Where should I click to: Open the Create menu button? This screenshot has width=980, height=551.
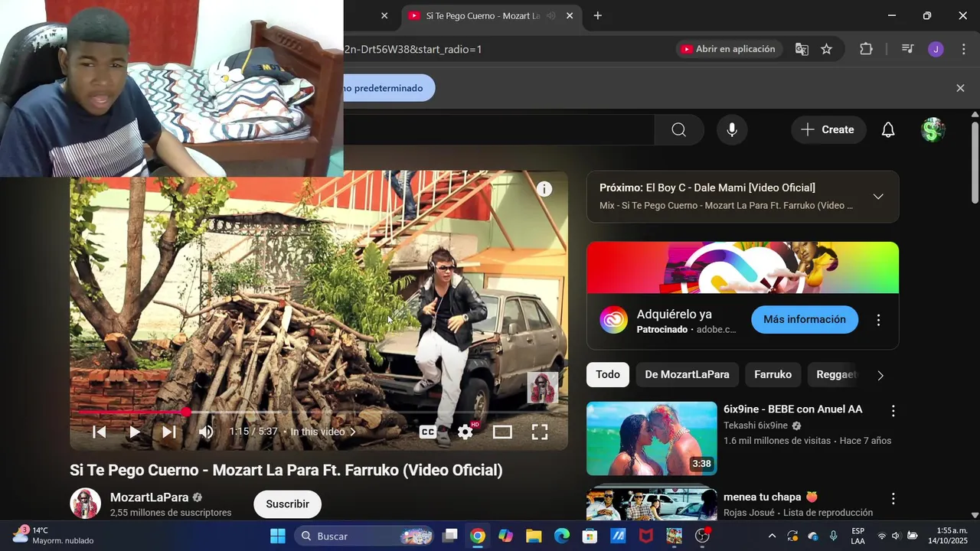click(828, 130)
